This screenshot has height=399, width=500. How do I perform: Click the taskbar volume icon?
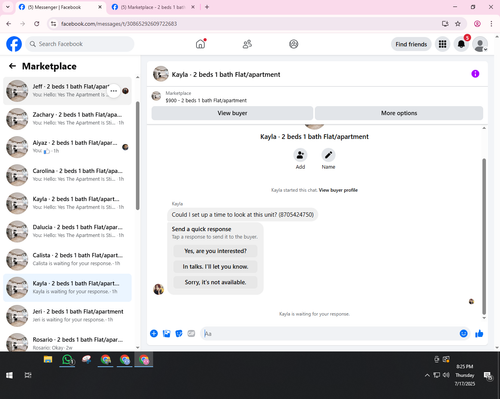(446, 375)
